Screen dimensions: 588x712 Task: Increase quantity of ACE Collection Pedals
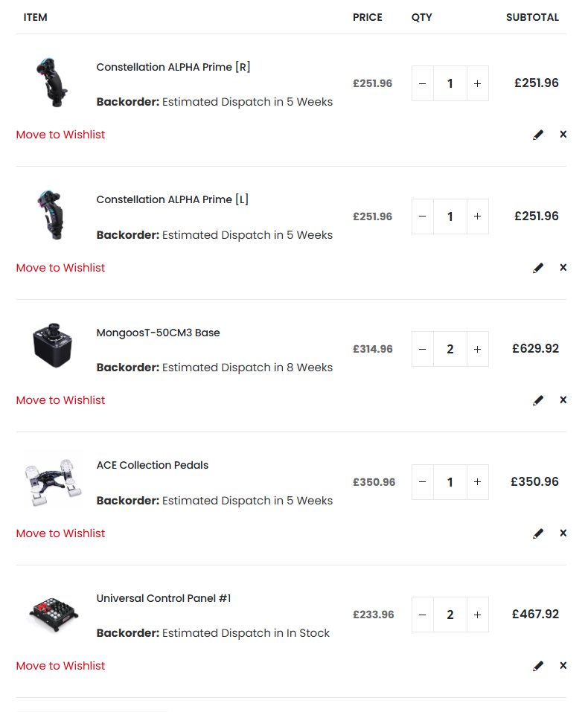(477, 482)
